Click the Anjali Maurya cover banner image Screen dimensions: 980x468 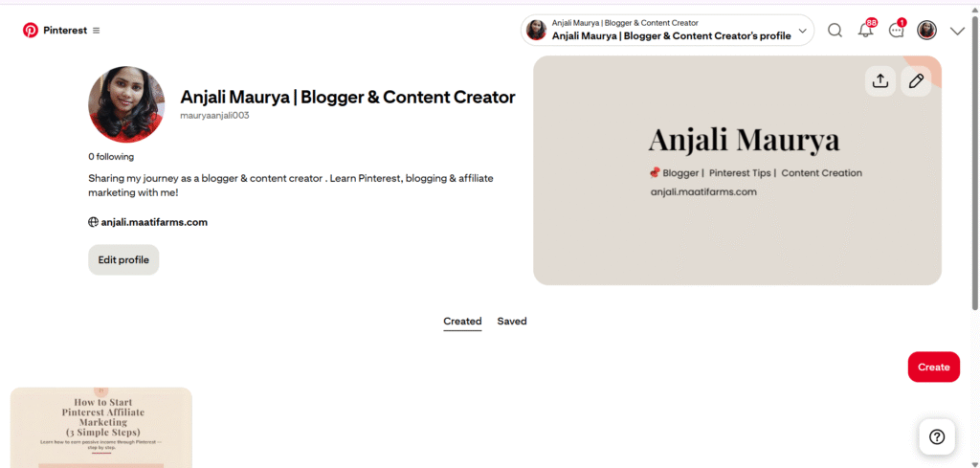coord(737,170)
